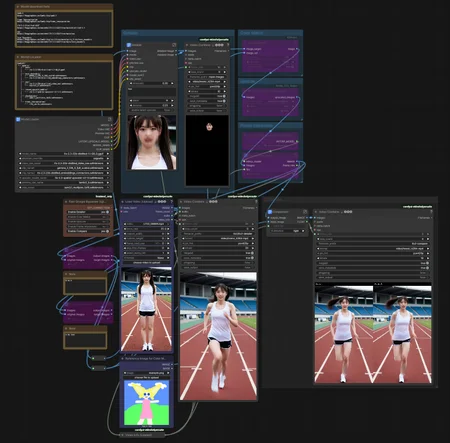
Task: Click the running girl video preview
Action: click(x=218, y=336)
